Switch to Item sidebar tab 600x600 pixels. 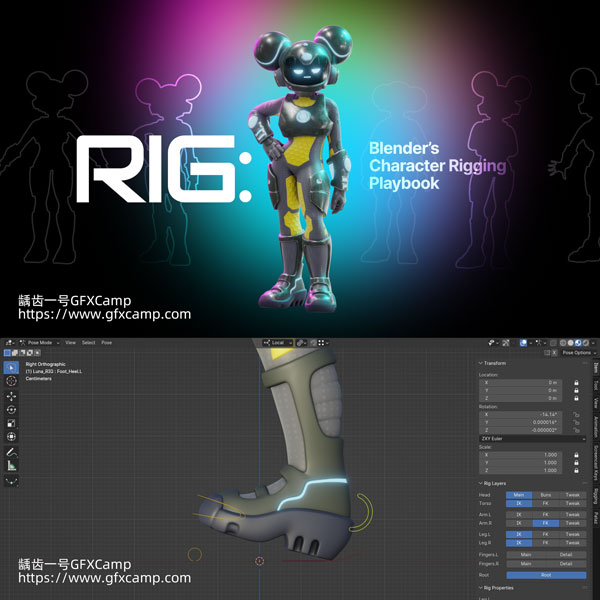pos(596,368)
